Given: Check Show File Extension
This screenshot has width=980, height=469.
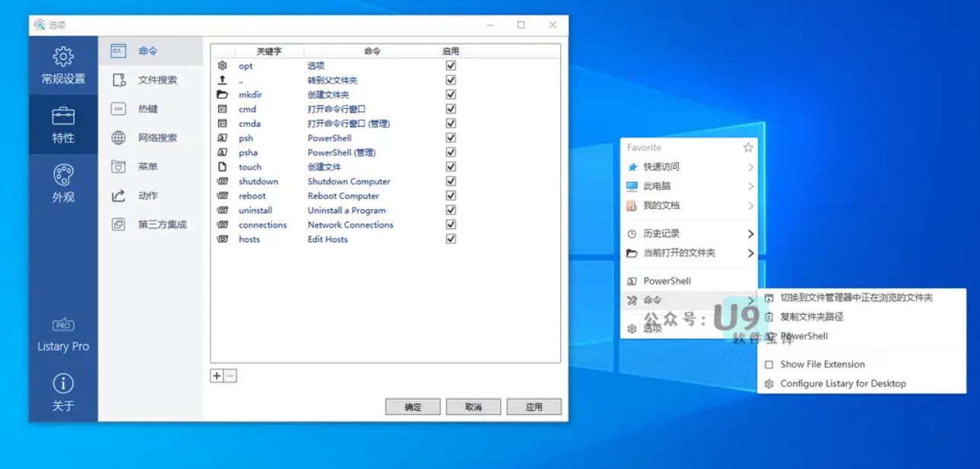Looking at the screenshot, I should 823,364.
